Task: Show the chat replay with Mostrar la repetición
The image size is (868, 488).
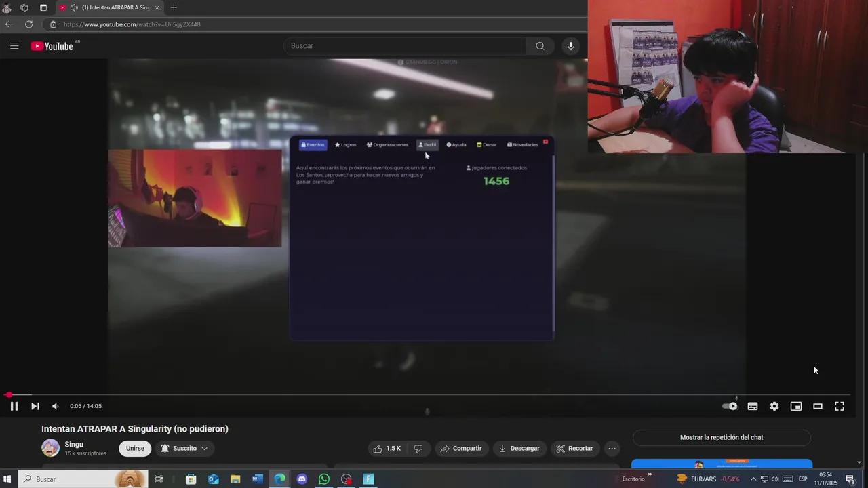Action: 722,437
